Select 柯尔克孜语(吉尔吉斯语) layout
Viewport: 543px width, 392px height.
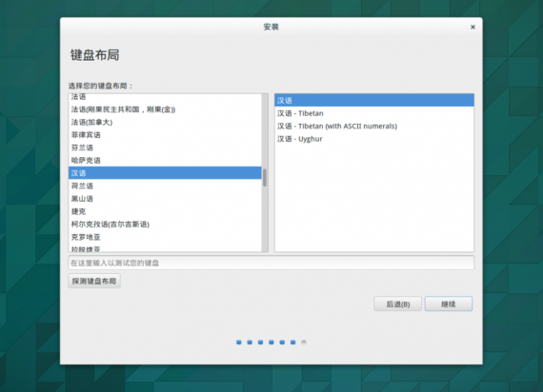[165, 225]
